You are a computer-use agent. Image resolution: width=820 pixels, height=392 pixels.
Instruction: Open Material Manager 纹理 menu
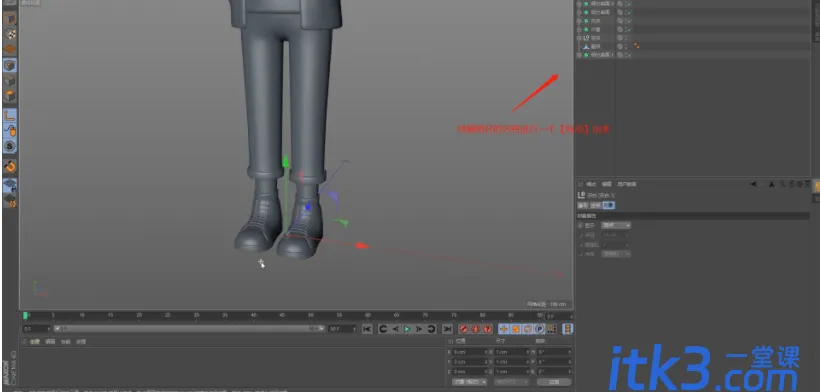(x=81, y=342)
